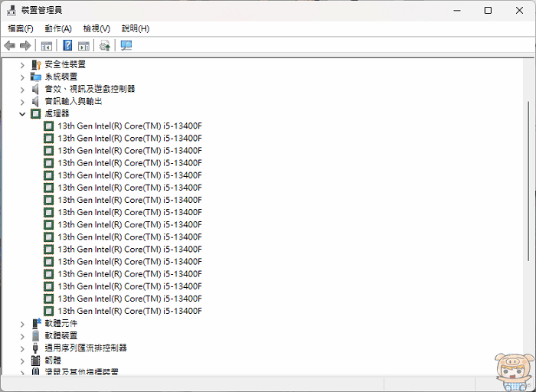Select the 軟體裝置 label

pyautogui.click(x=60, y=335)
